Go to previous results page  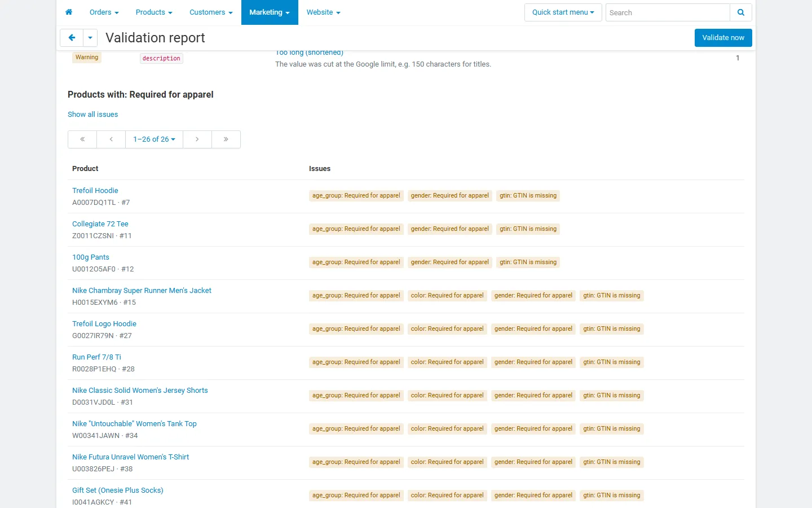(x=111, y=139)
